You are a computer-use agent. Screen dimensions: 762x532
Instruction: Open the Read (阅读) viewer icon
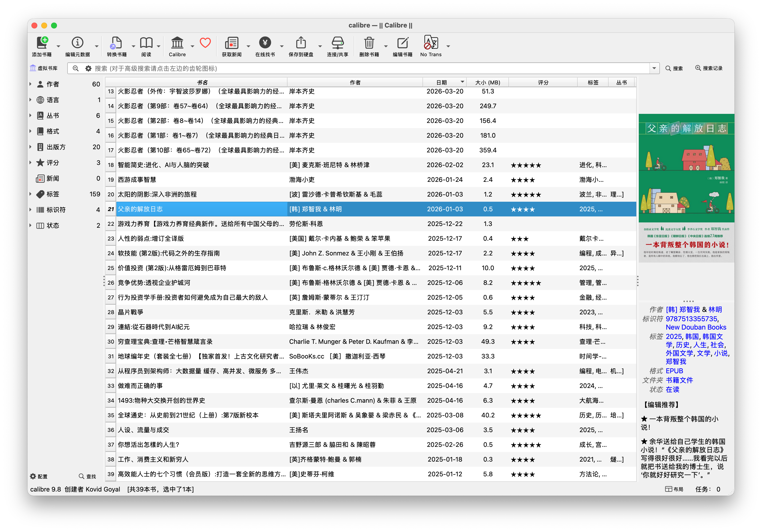[146, 43]
